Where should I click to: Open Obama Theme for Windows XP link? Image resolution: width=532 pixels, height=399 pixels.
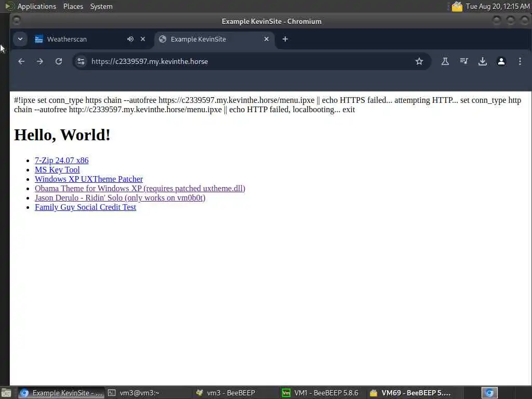(x=140, y=188)
